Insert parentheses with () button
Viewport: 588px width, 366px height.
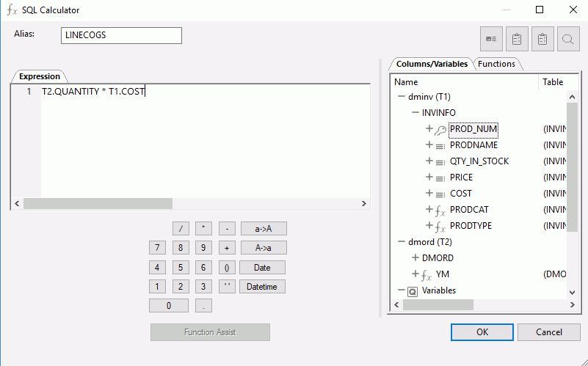[x=227, y=268]
